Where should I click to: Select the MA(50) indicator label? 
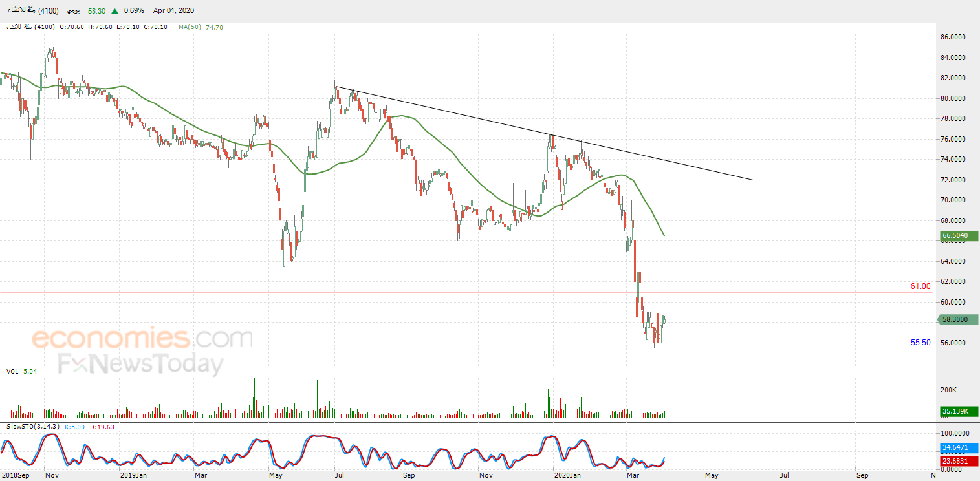tap(190, 27)
